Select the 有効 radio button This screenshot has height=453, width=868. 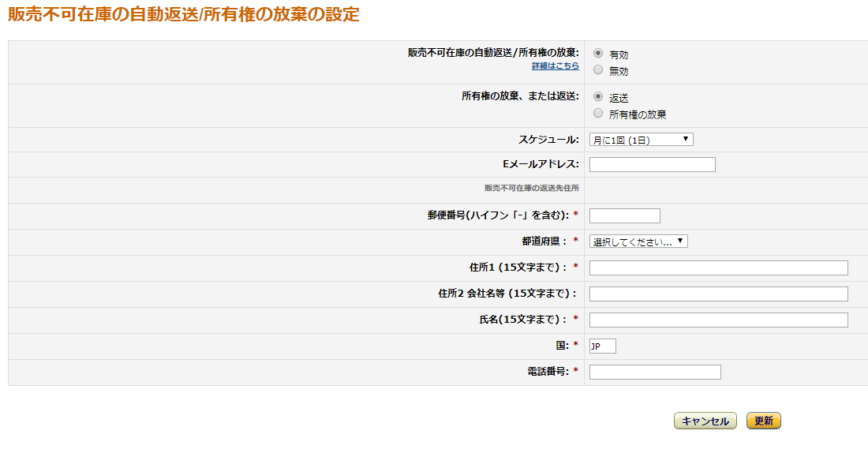[x=598, y=54]
